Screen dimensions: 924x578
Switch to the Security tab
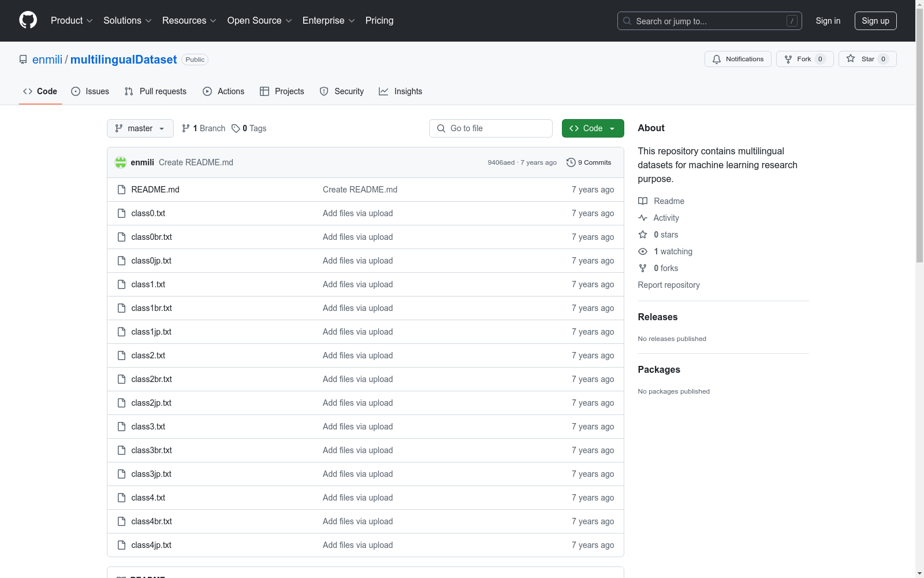[x=342, y=91]
